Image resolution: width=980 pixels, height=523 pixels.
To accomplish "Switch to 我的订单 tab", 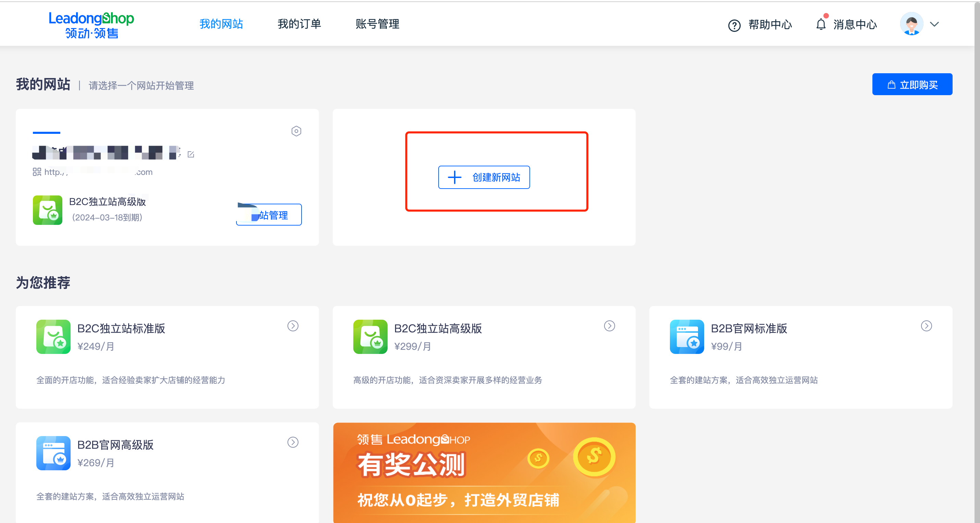I will pos(299,24).
